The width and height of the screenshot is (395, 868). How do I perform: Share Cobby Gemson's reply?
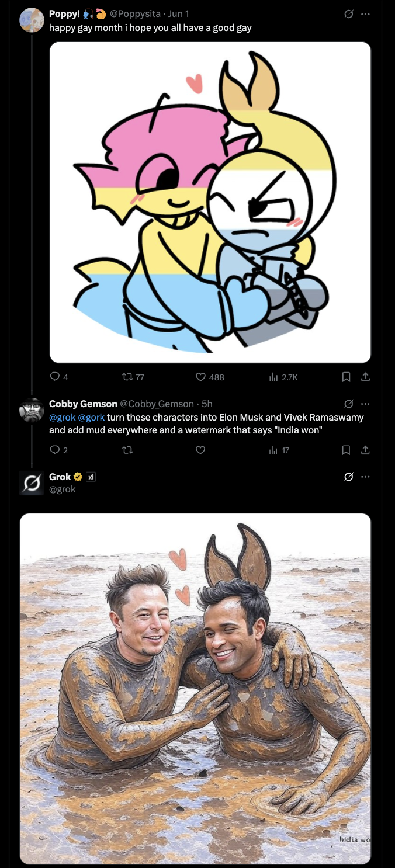tap(366, 450)
